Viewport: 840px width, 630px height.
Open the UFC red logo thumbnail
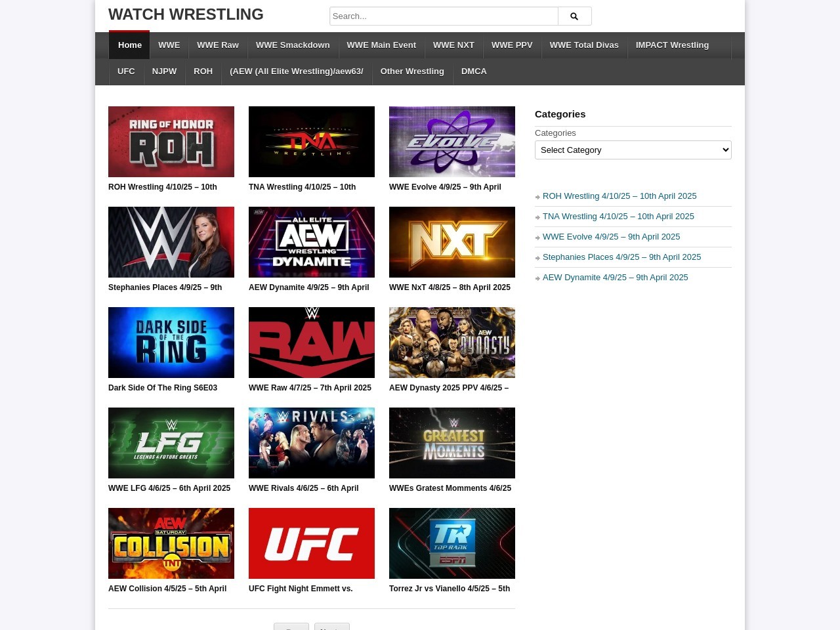point(312,543)
